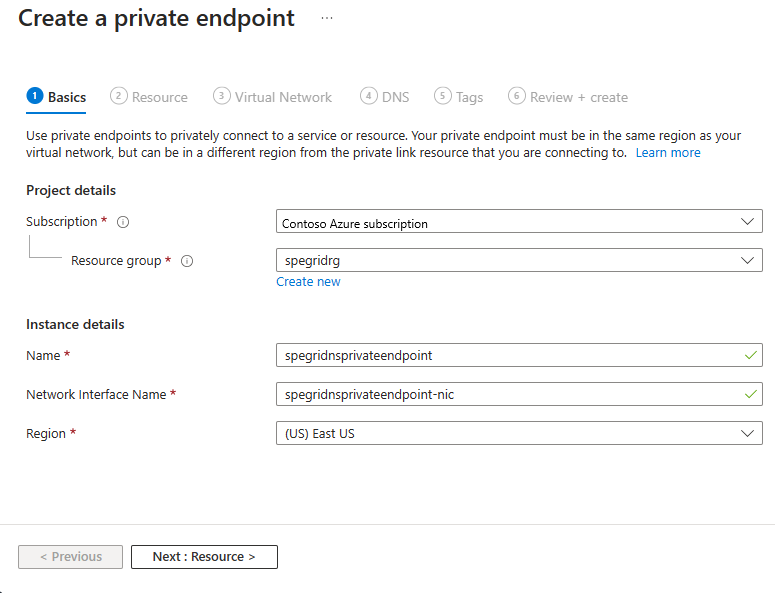Click the DNS step number icon
The width and height of the screenshot is (775, 593).
coord(369,96)
